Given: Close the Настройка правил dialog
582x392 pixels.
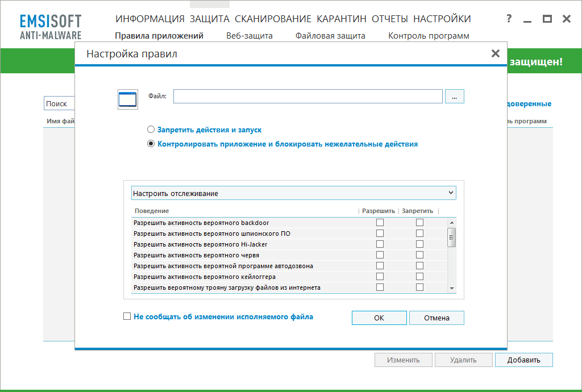Looking at the screenshot, I should click(x=496, y=52).
